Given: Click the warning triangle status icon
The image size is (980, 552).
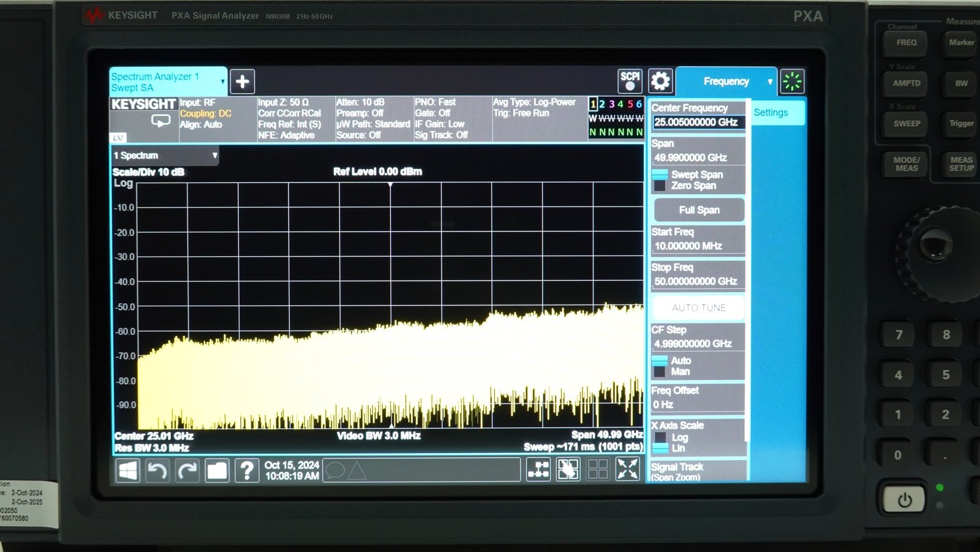Looking at the screenshot, I should [x=356, y=471].
